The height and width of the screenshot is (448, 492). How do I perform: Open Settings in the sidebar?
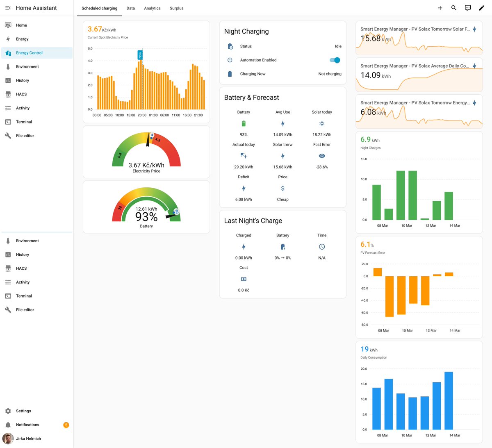click(x=37, y=411)
